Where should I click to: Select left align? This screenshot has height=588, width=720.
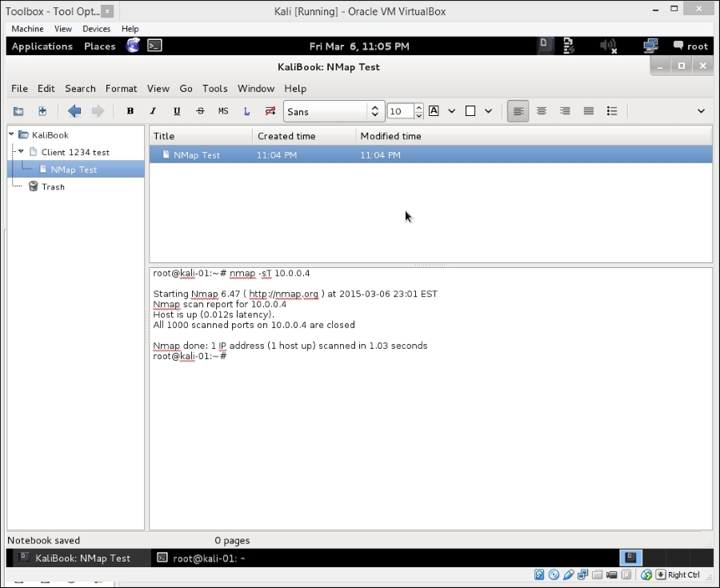pyautogui.click(x=518, y=111)
